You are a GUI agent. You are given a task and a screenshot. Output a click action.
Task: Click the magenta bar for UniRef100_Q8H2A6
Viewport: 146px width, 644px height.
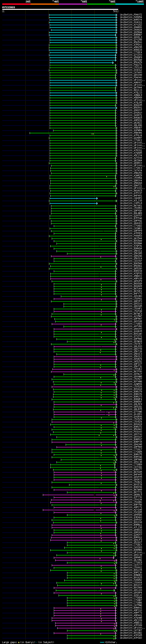[x=84, y=256]
